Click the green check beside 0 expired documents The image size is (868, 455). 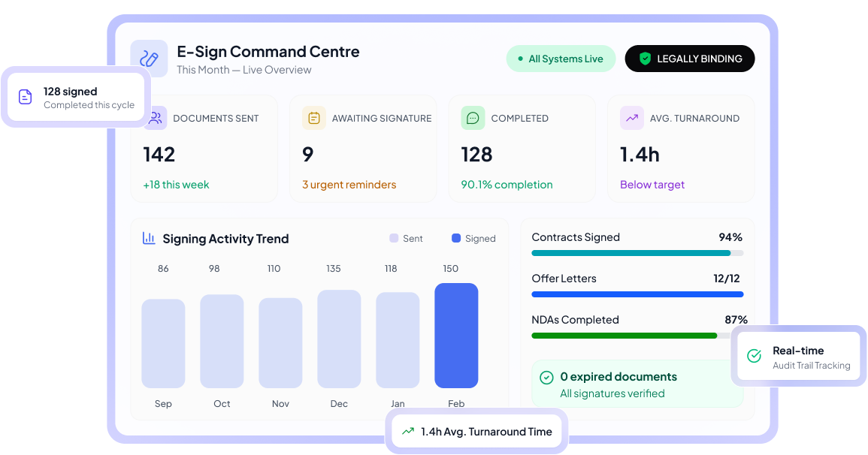coord(546,377)
